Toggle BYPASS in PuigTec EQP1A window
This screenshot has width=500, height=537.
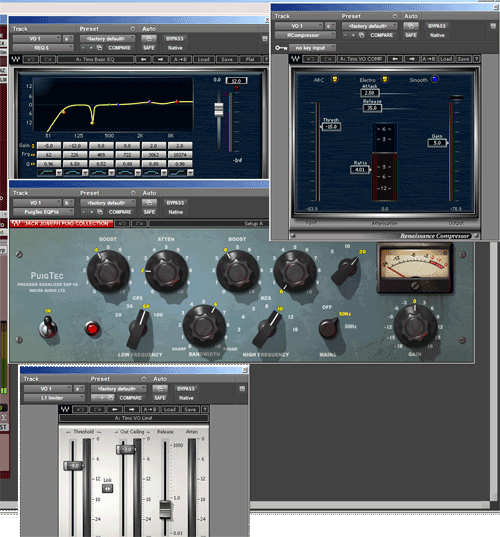(x=175, y=203)
